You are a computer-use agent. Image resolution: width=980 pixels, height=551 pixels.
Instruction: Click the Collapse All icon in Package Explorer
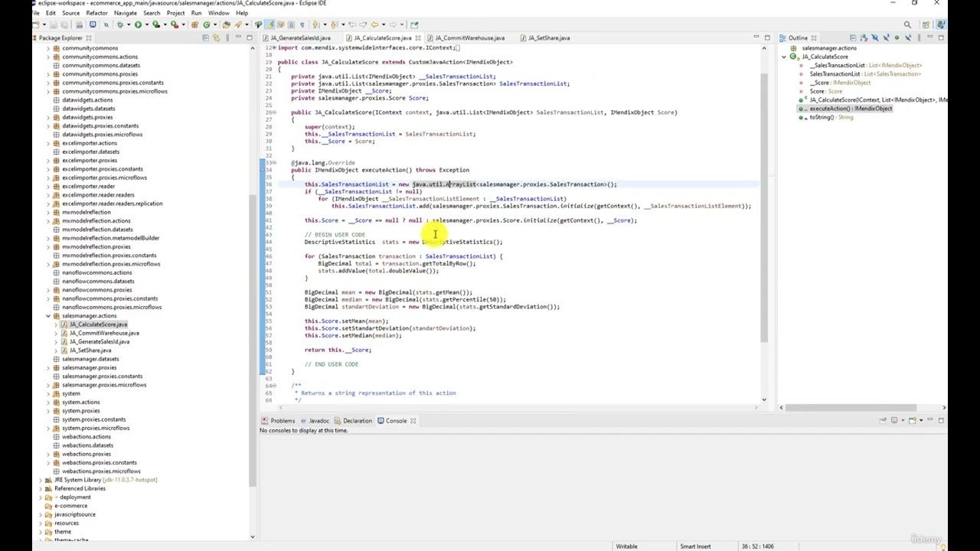207,37
